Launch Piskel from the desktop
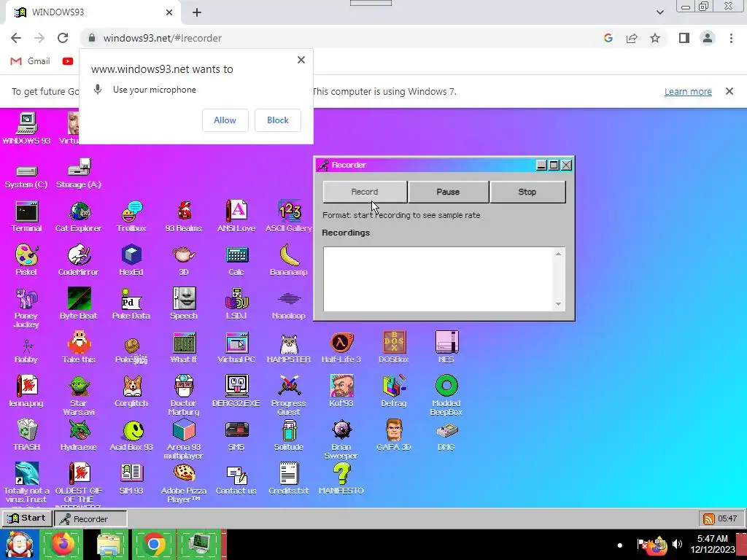The height and width of the screenshot is (560, 747). 26,260
